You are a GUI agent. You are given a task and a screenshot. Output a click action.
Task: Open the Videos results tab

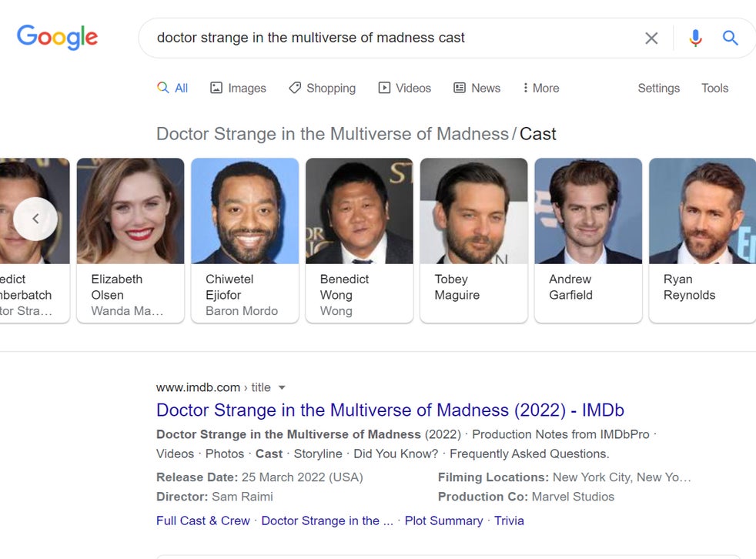coord(404,88)
